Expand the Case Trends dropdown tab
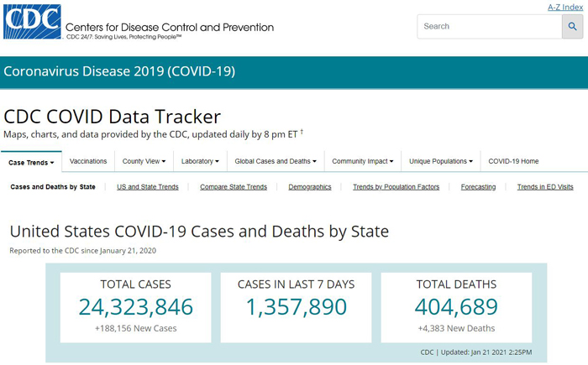This screenshot has width=588, height=365. tap(32, 163)
